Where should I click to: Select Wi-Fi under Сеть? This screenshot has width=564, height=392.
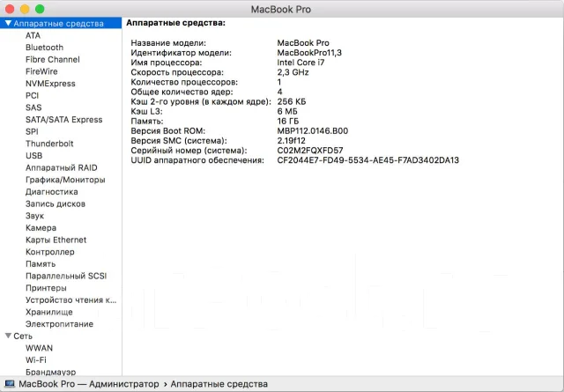tap(35, 360)
